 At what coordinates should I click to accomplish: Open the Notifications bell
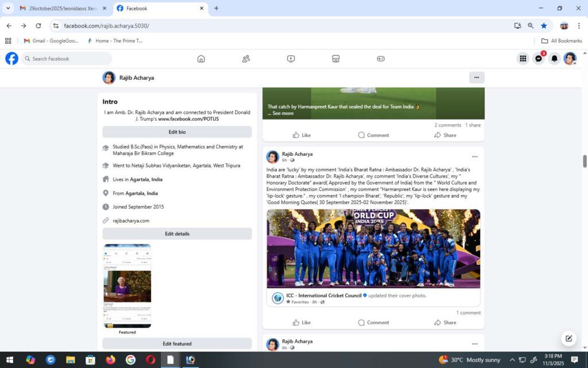click(x=554, y=59)
